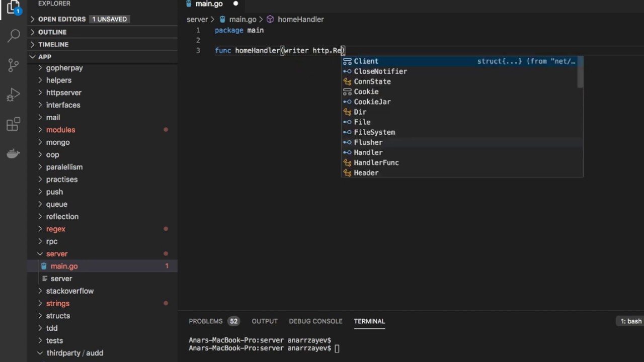The height and width of the screenshot is (362, 644).
Task: Expand the modules folder in explorer
Action: pos(103,130)
